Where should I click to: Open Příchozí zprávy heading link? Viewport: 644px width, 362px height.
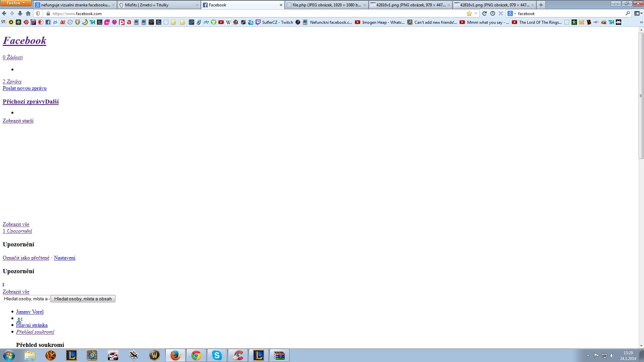[24, 102]
